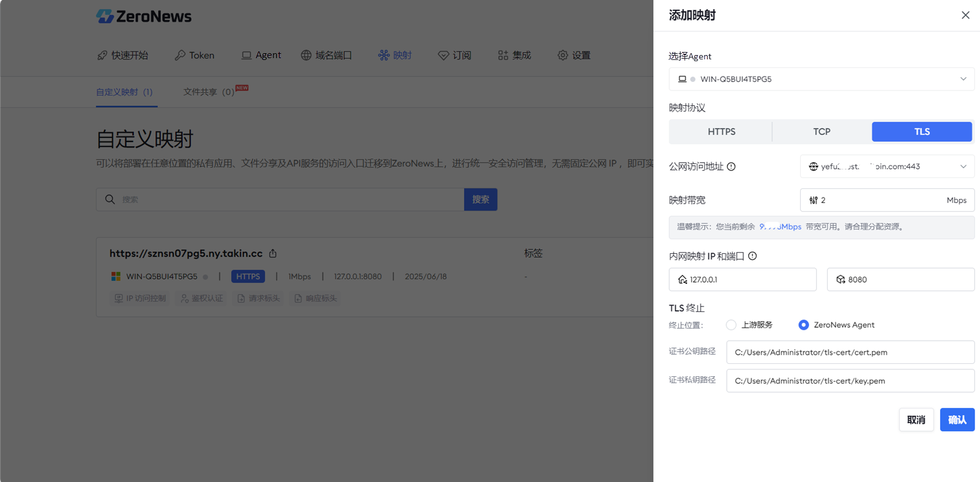This screenshot has width=980, height=482.
Task: Click the slider icon in bandwidth field
Action: click(814, 200)
